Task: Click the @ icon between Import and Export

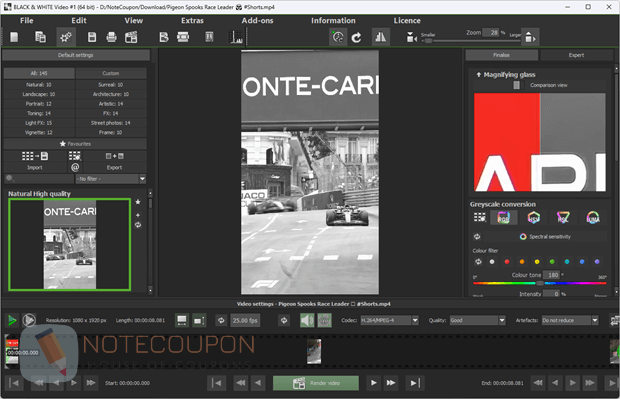Action: click(x=75, y=168)
